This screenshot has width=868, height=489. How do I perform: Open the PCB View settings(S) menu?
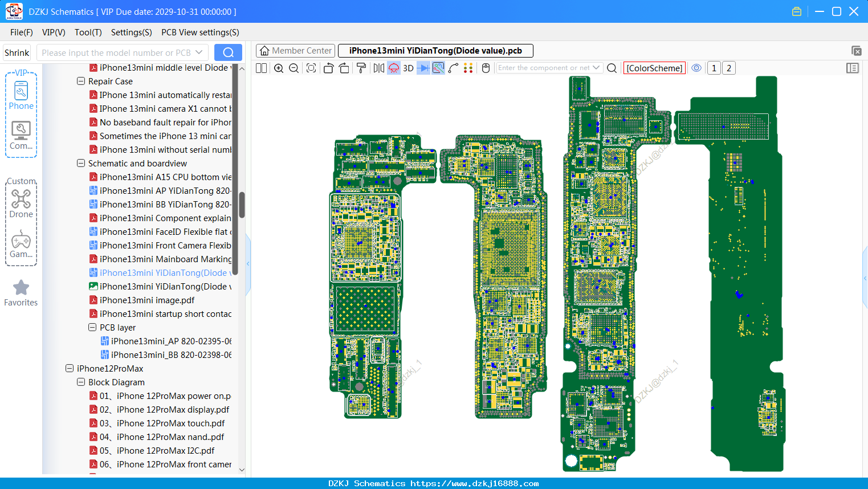click(x=200, y=32)
